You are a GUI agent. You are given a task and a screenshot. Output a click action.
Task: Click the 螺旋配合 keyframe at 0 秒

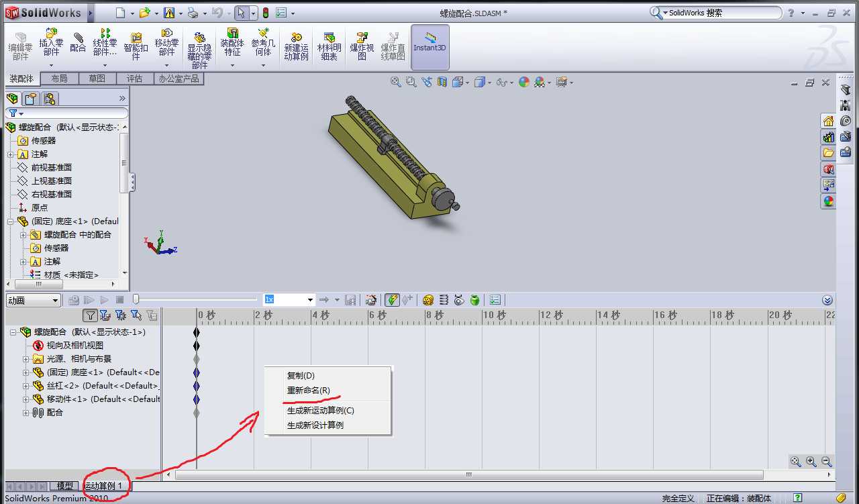point(197,332)
